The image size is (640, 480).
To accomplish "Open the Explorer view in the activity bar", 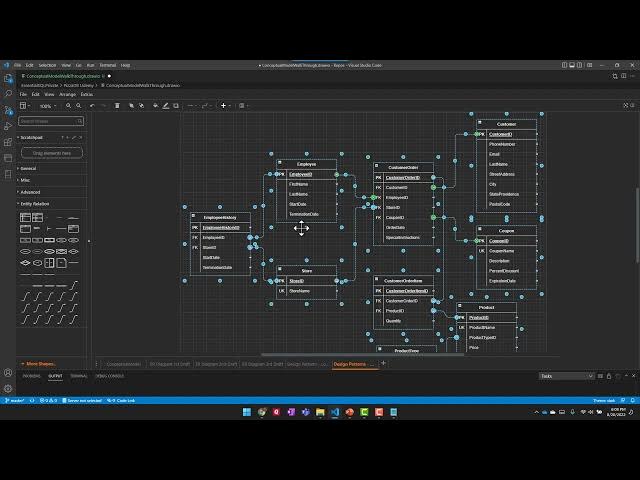I will coord(8,78).
